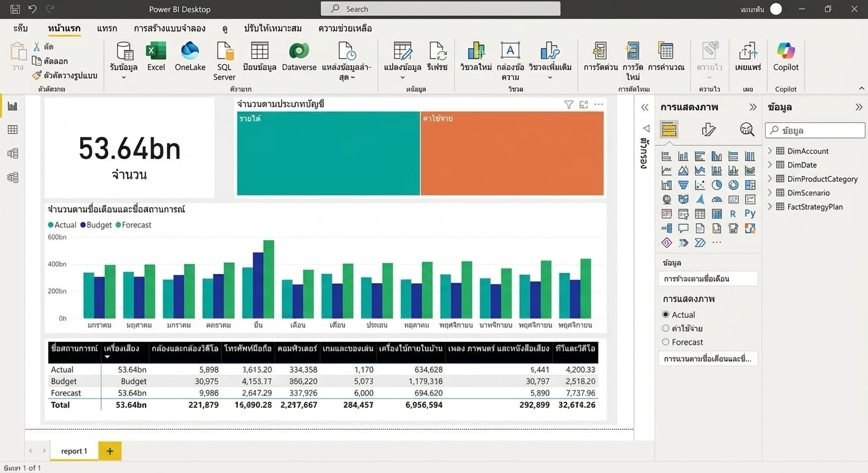Image resolution: width=868 pixels, height=473 pixels.
Task: Select the orange ค่าใช้จ่าย treemap tile
Action: [x=512, y=153]
